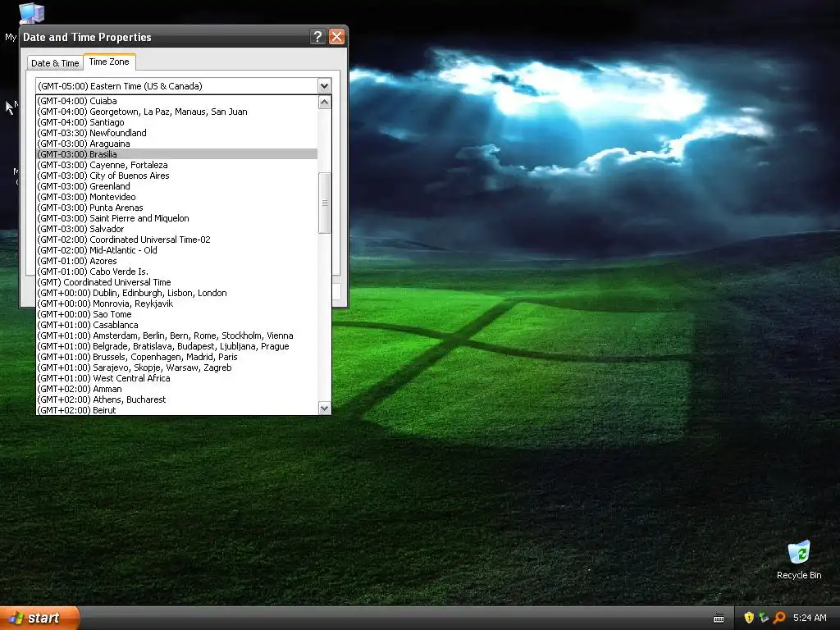Click the My Computer desktop icon

[x=31, y=13]
